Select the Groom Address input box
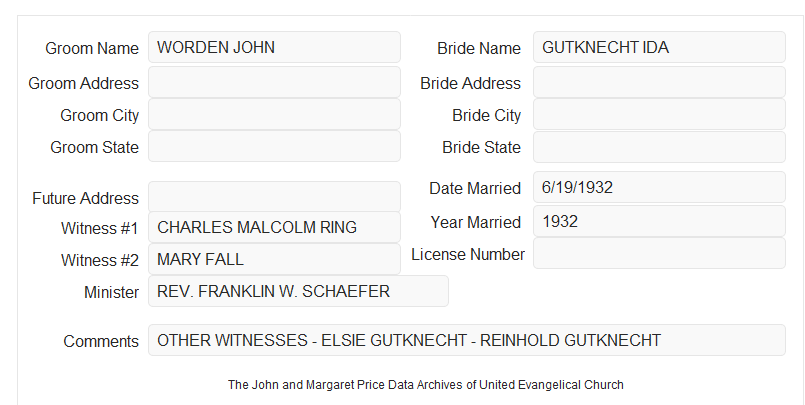The image size is (805, 405). pos(274,82)
